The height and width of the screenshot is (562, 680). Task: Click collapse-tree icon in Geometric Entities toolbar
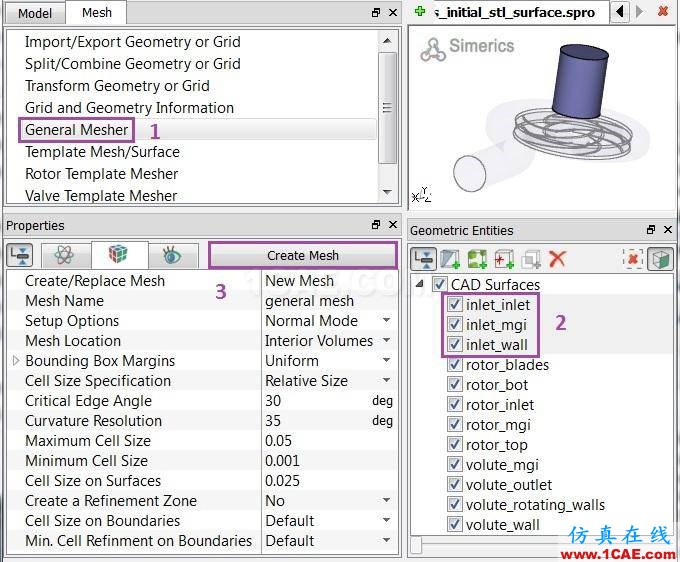coord(423,259)
